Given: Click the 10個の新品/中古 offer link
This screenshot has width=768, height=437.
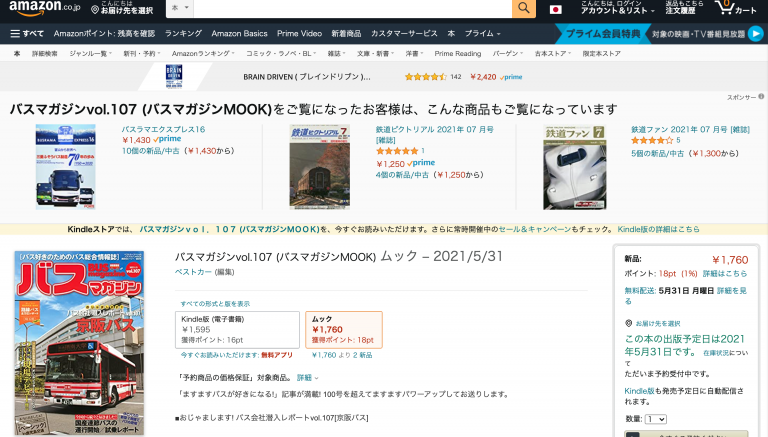Looking at the screenshot, I should (150, 151).
